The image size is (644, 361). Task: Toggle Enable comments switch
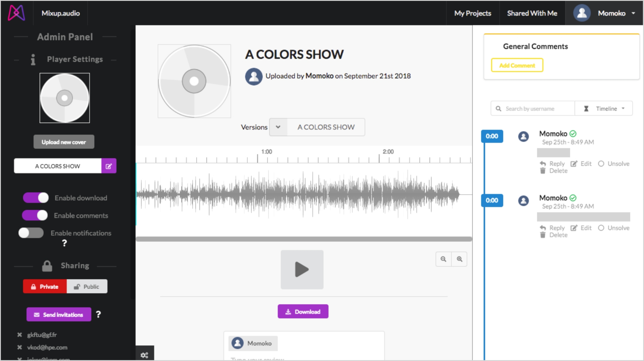35,215
